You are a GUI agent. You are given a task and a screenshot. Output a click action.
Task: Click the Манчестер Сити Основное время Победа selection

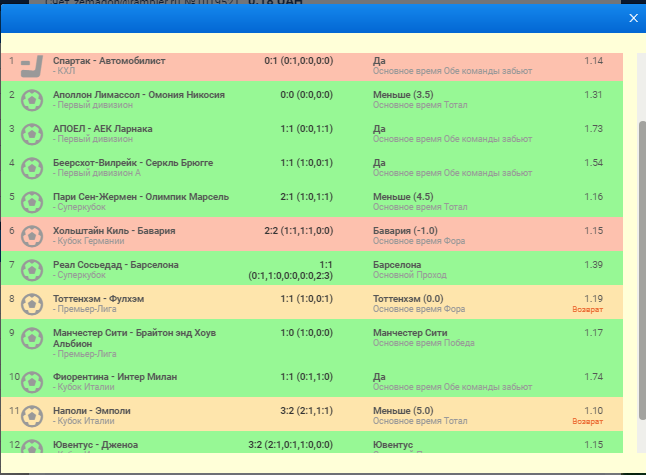click(x=424, y=338)
